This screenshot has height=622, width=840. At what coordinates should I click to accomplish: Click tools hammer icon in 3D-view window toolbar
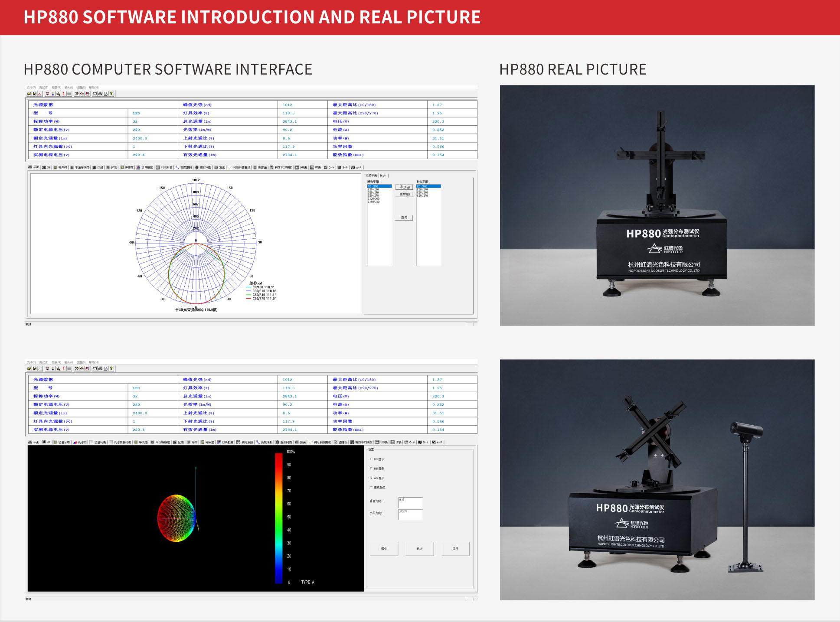point(77,368)
